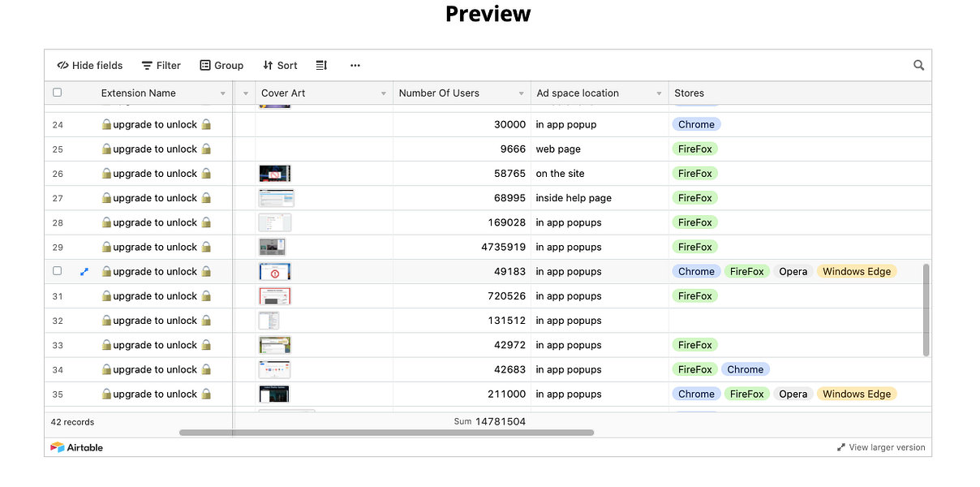Open the Group options
Screen dimensions: 980x487
(x=221, y=65)
